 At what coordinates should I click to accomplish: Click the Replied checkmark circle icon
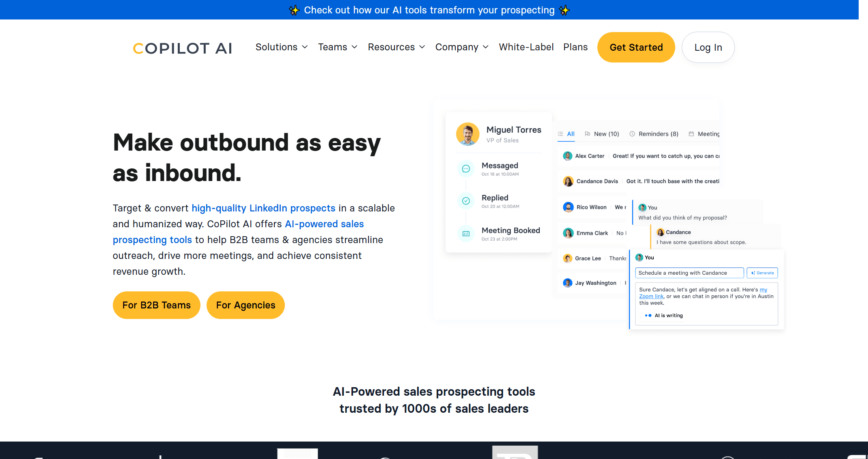click(x=466, y=201)
